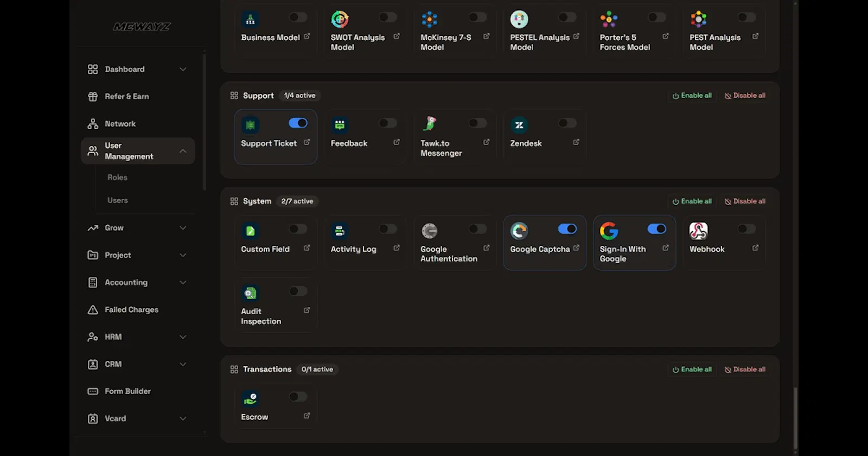Viewport: 868px width, 456px height.
Task: Enable the Feedback toggle
Action: click(388, 123)
